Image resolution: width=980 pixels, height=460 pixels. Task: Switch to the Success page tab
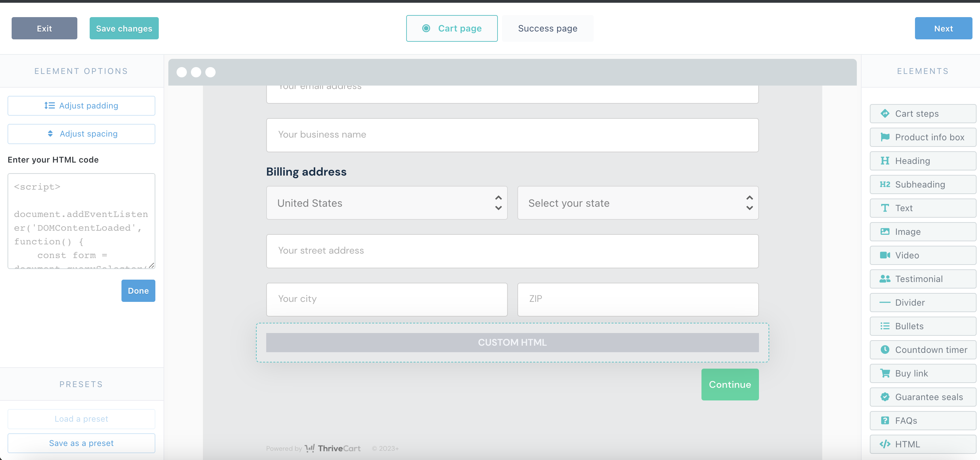[x=547, y=28]
